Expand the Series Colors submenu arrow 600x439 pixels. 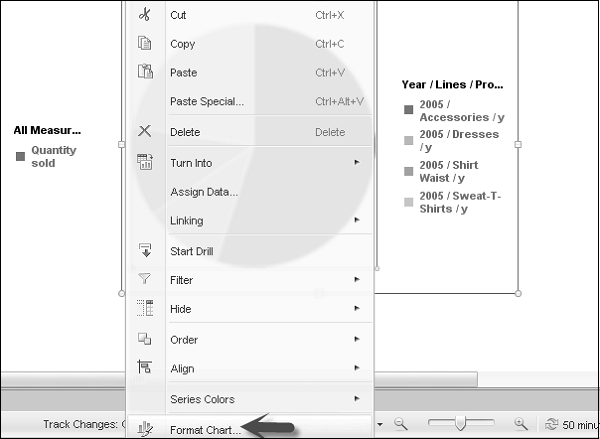(356, 399)
